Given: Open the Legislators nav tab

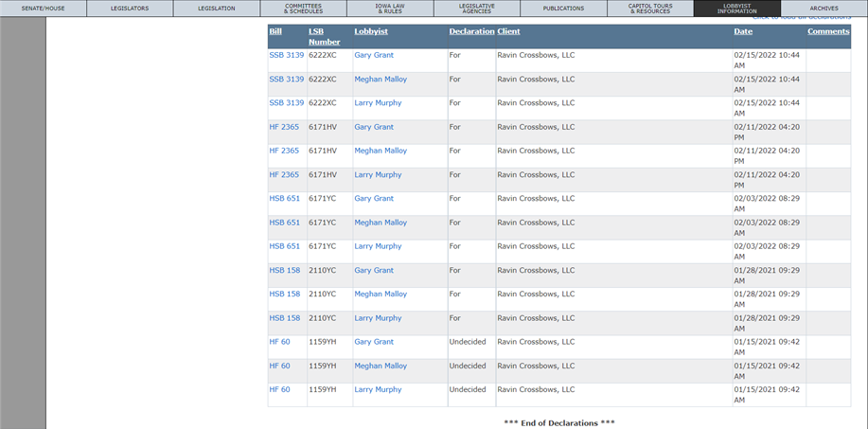Looking at the screenshot, I should pos(130,9).
